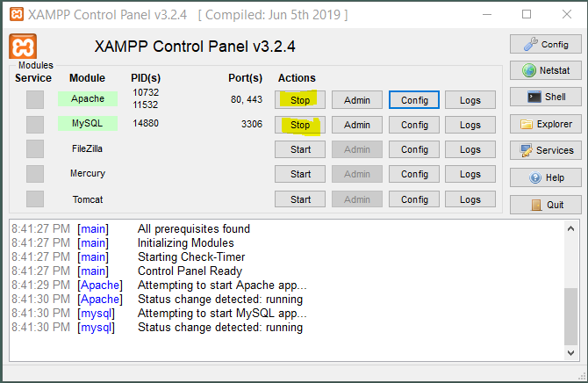
Task: Open Help question mark icon
Action: pyautogui.click(x=545, y=177)
